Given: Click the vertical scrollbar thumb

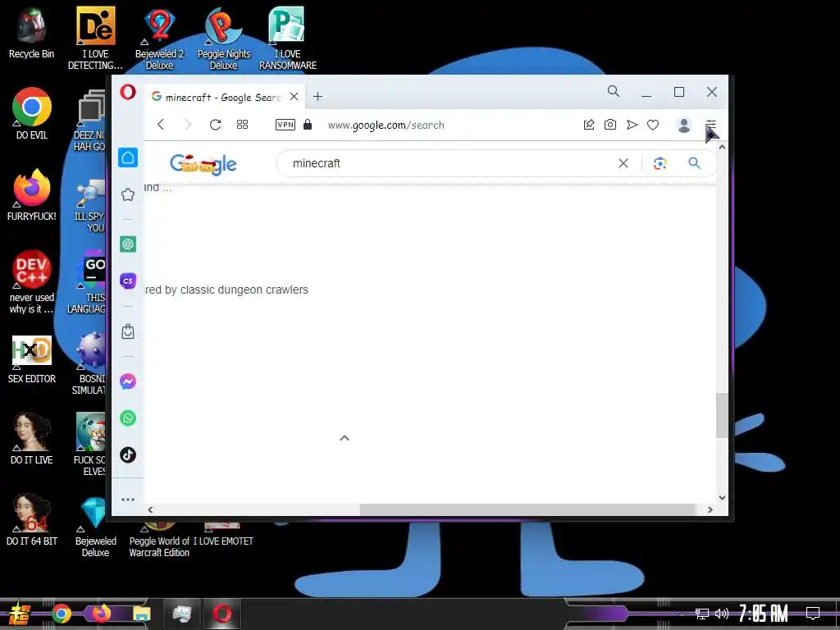Looking at the screenshot, I should (722, 416).
